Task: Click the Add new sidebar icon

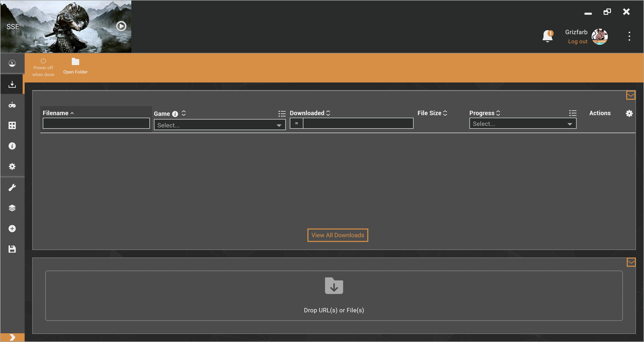Action: click(x=12, y=229)
